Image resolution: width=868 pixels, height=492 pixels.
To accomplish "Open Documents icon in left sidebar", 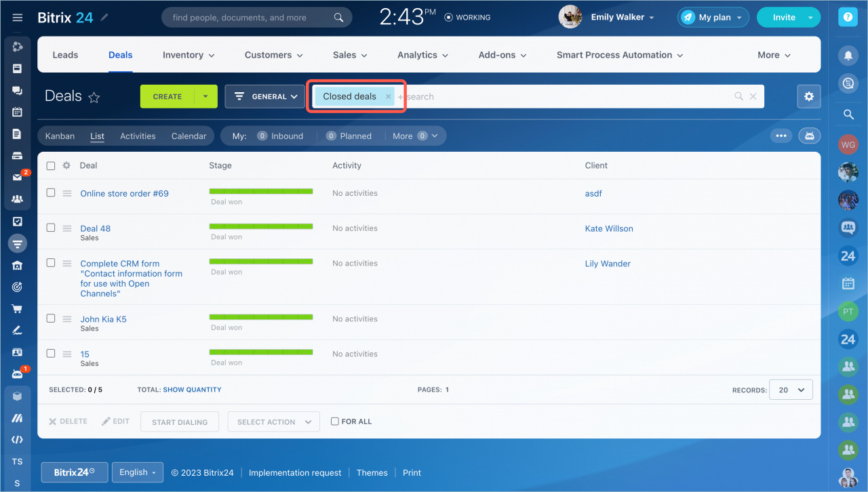I will click(18, 134).
